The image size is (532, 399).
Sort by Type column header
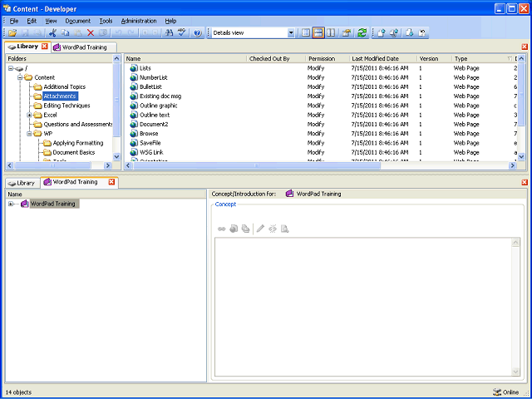point(482,59)
